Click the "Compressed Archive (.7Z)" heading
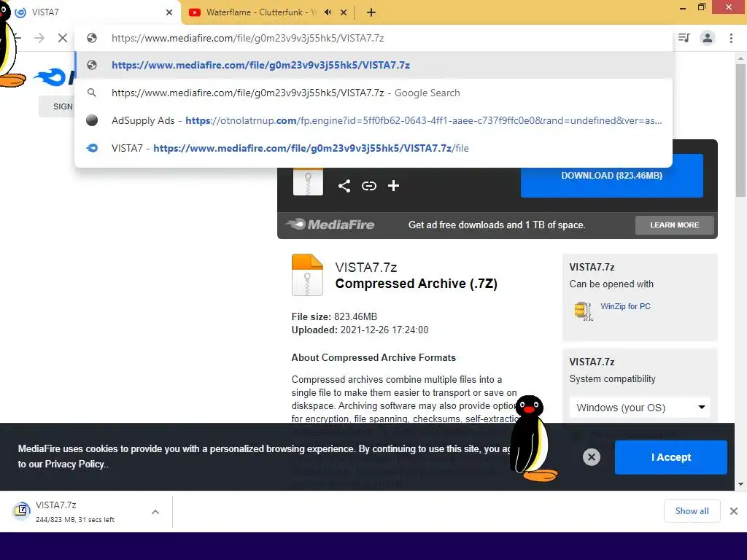747x560 pixels. [x=416, y=284]
